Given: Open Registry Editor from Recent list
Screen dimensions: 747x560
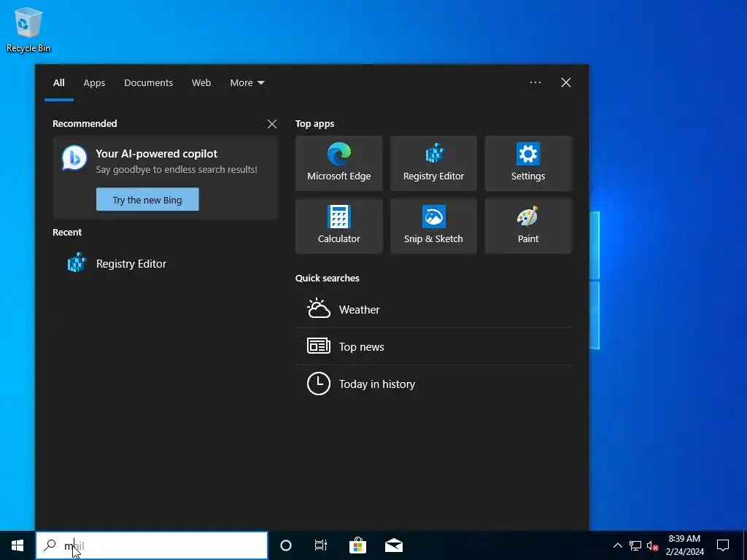Looking at the screenshot, I should [x=165, y=264].
